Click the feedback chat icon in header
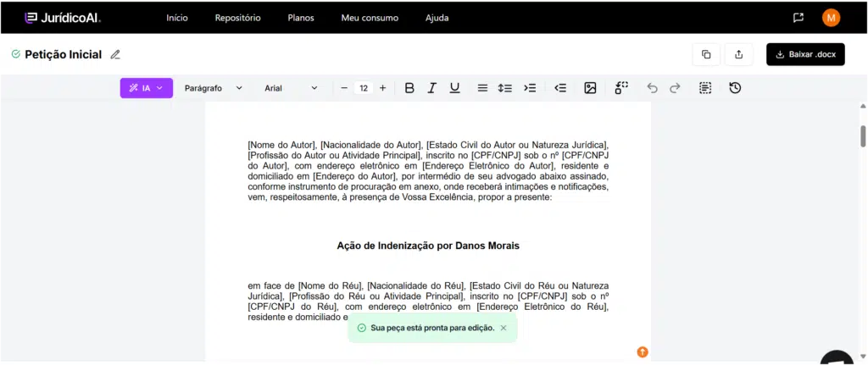The width and height of the screenshot is (868, 365). coord(798,18)
